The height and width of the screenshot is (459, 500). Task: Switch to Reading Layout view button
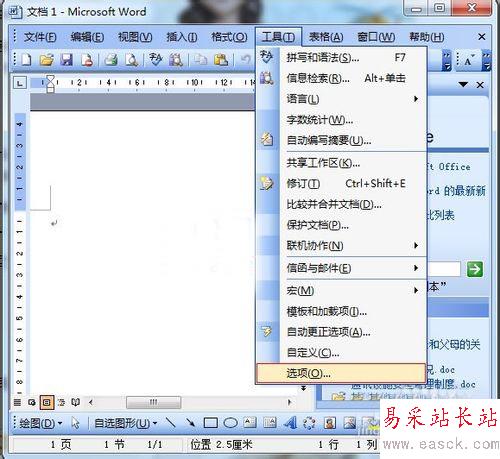coord(76,402)
